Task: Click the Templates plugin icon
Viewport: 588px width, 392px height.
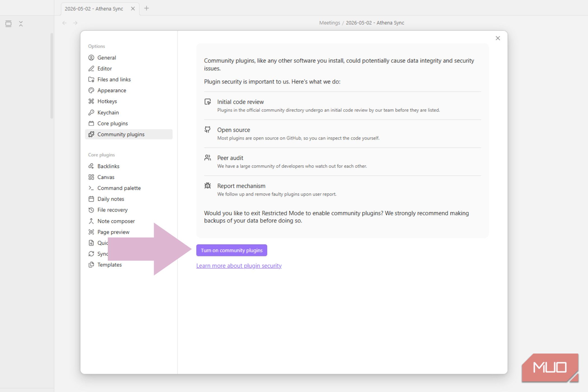Action: [x=91, y=265]
